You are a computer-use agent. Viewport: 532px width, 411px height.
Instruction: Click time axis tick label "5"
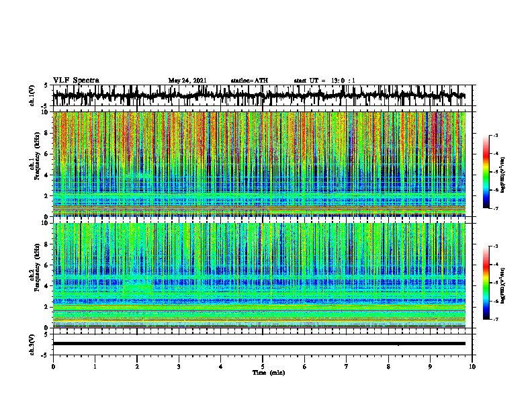[x=263, y=367]
